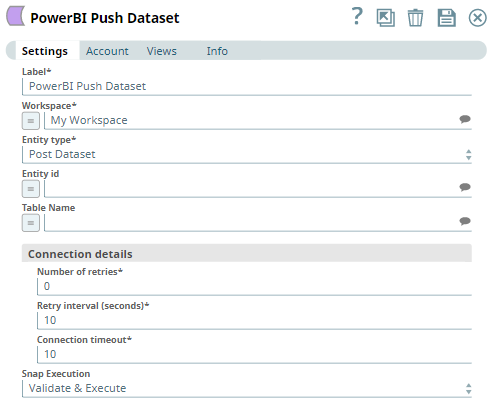Open Workspace suggestions bubble icon
This screenshot has width=495, height=416.
click(x=465, y=119)
